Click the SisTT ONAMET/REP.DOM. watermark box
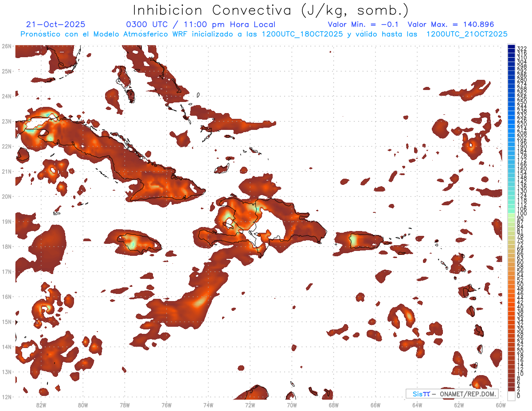532x411 pixels. click(452, 394)
